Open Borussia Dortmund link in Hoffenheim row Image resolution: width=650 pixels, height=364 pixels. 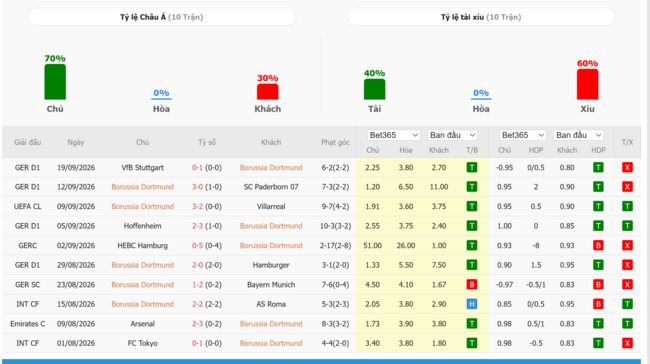point(271,226)
